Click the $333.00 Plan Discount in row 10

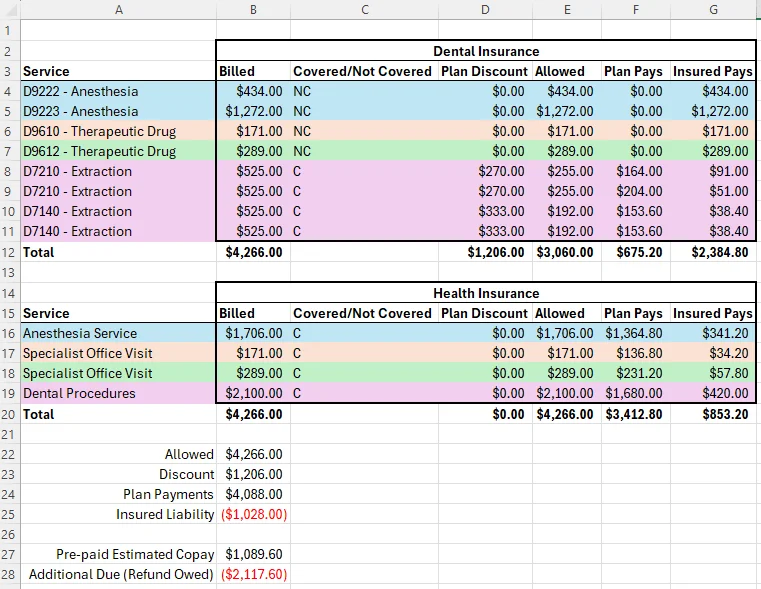click(x=485, y=212)
